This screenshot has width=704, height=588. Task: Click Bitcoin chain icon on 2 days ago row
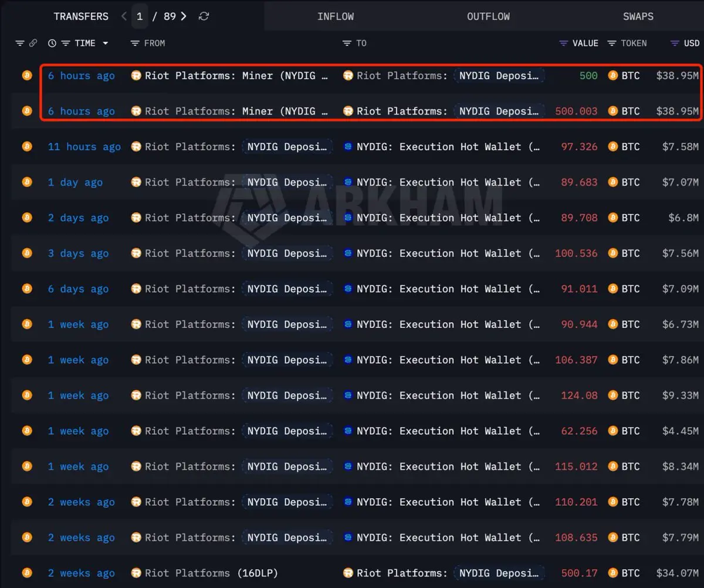point(27,218)
